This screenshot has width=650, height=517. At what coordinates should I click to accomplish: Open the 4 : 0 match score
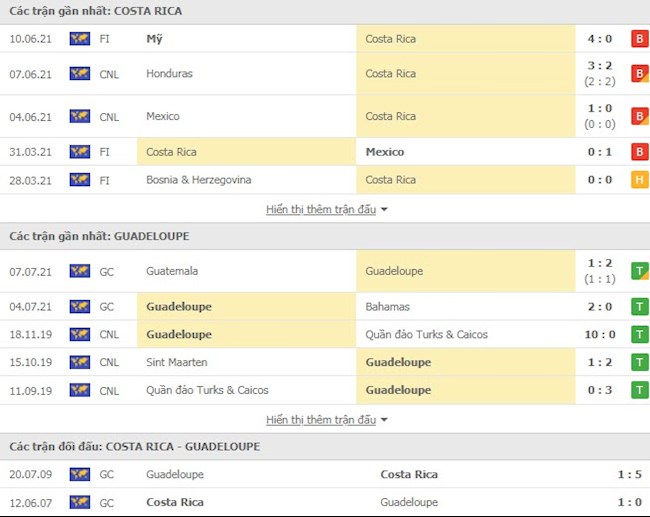click(600, 39)
